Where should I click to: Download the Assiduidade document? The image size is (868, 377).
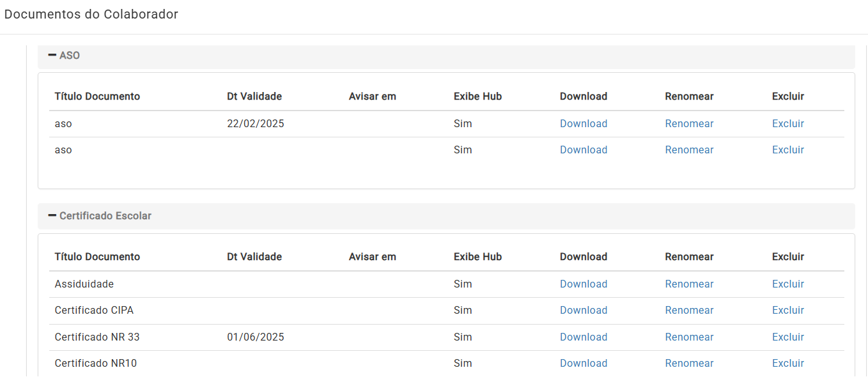pyautogui.click(x=584, y=284)
